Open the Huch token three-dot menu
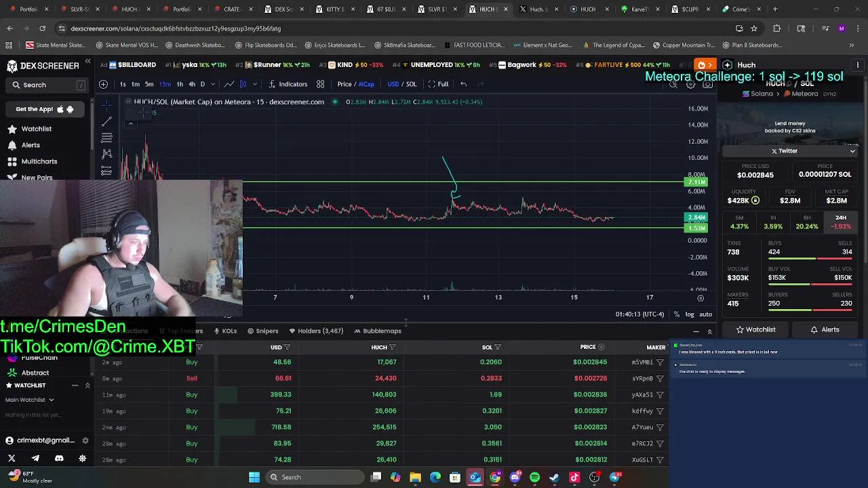 coord(858,65)
